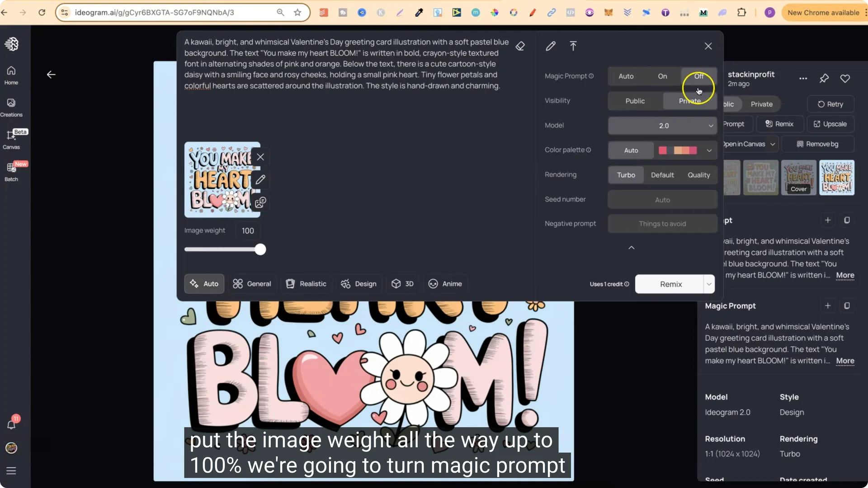Select the Cover variant thumbnail
The image size is (868, 488).
tap(799, 178)
